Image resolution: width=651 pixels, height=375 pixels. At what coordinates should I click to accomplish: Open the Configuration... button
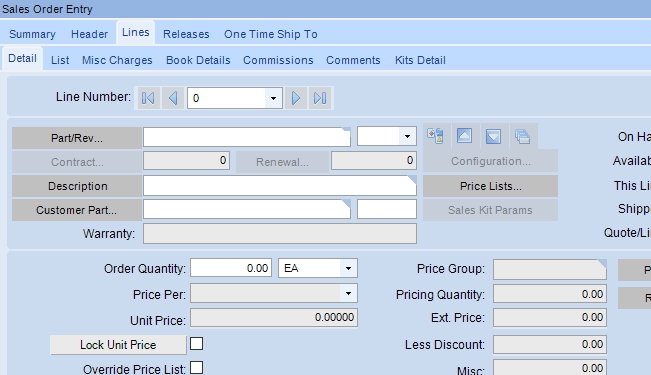pyautogui.click(x=490, y=161)
